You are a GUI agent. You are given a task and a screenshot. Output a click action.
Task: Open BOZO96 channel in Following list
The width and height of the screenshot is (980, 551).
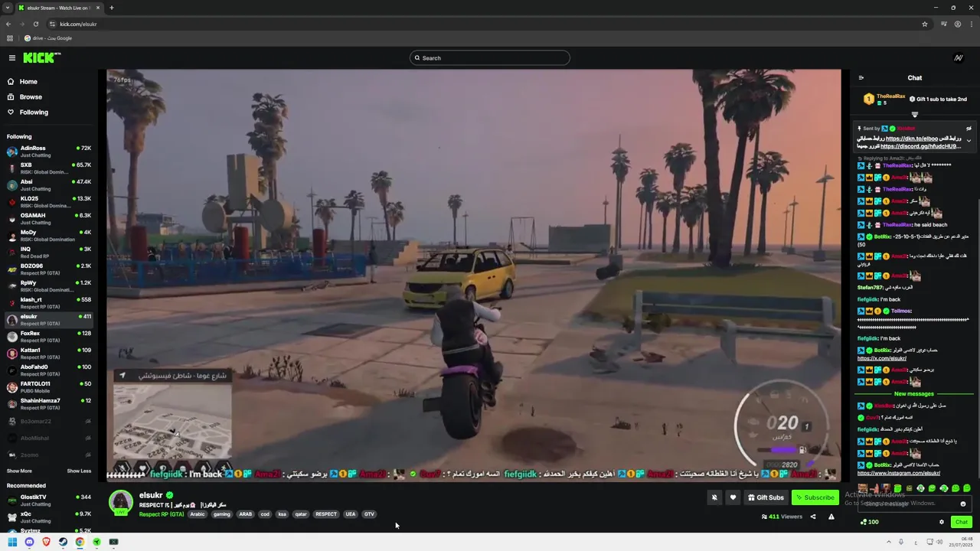tap(49, 269)
